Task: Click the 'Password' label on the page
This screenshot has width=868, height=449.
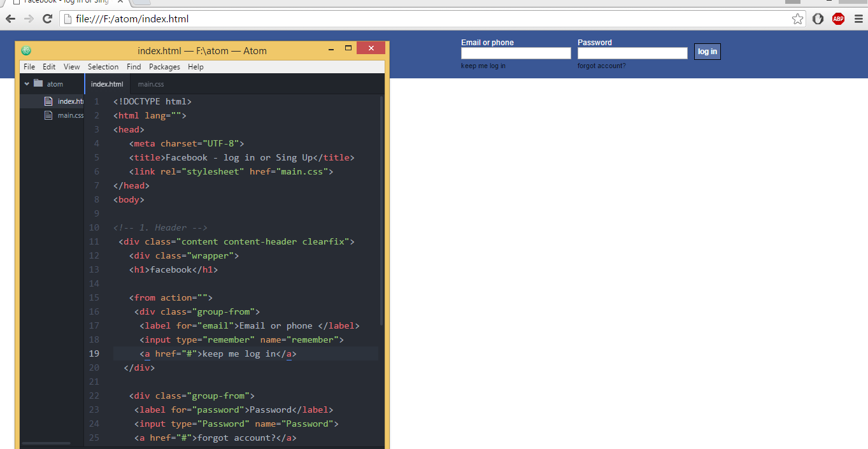Action: [595, 43]
